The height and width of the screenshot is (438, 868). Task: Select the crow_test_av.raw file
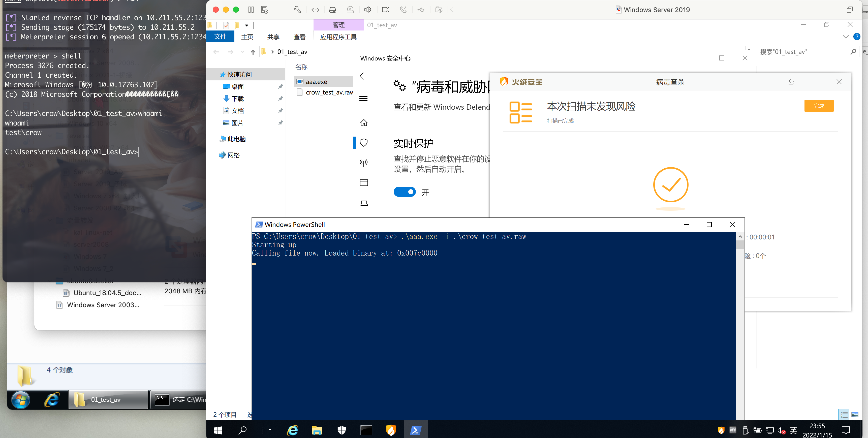click(329, 92)
